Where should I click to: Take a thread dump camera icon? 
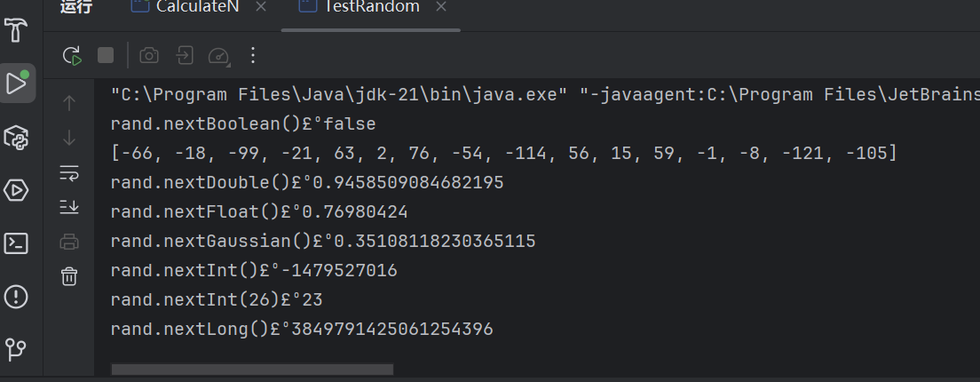(x=149, y=55)
